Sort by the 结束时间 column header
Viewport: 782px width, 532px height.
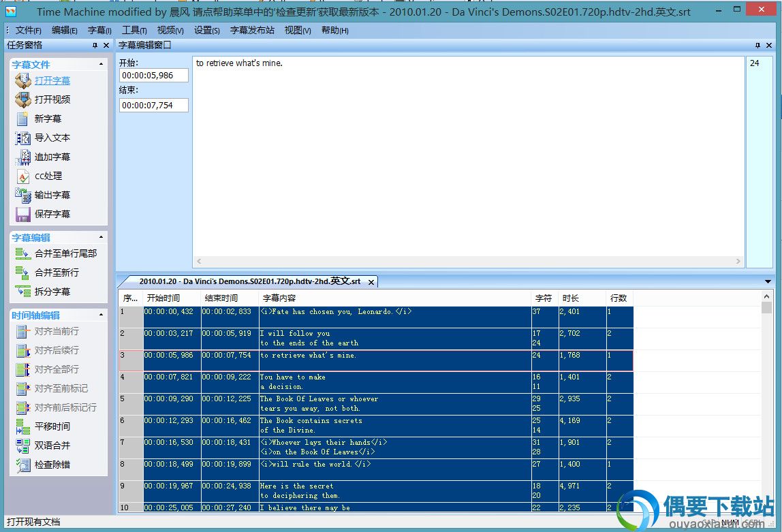tap(230, 298)
